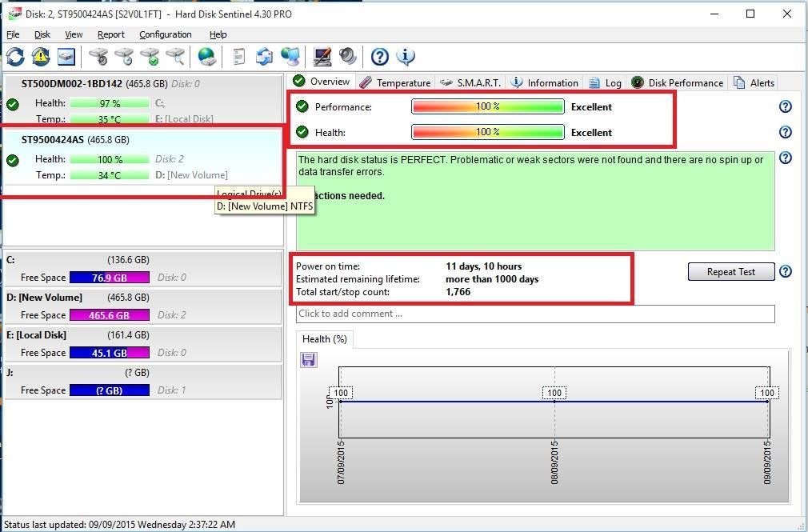Click the yellow warning alert toolbar icon
Viewport: 808px width, 532px height.
pyautogui.click(x=41, y=56)
